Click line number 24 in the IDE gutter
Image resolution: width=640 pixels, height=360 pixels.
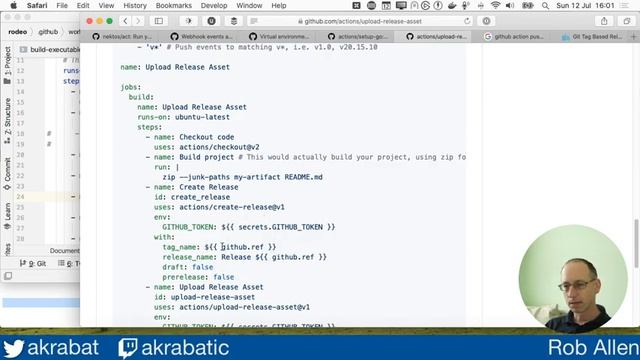[x=20, y=197]
